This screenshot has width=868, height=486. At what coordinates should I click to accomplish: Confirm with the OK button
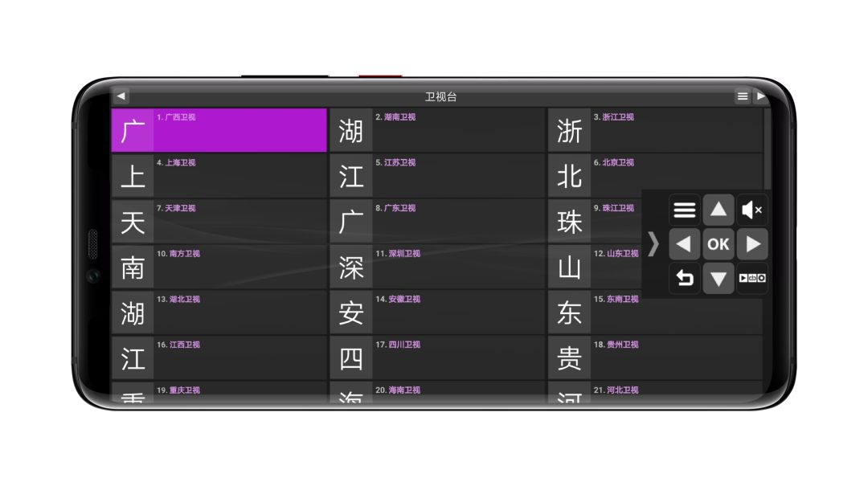click(719, 244)
